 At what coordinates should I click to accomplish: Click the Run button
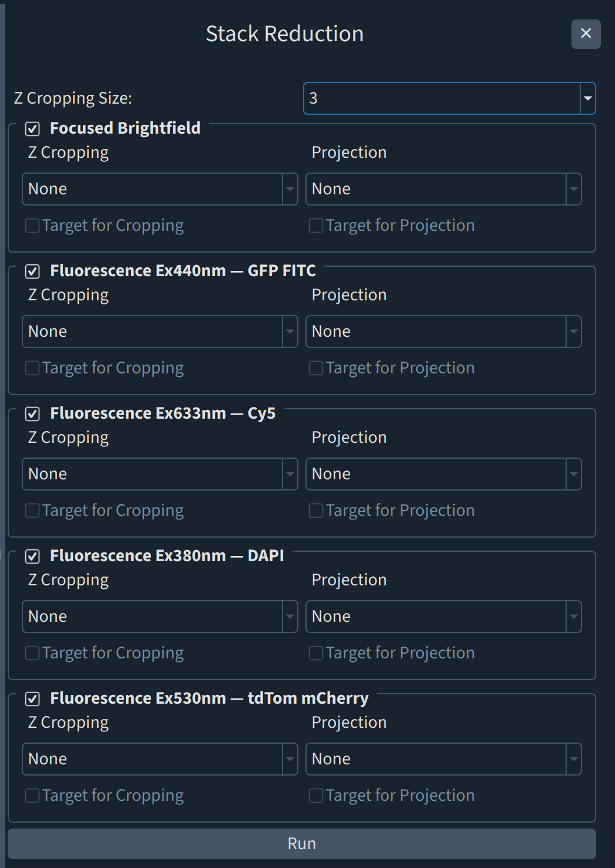pyautogui.click(x=302, y=844)
